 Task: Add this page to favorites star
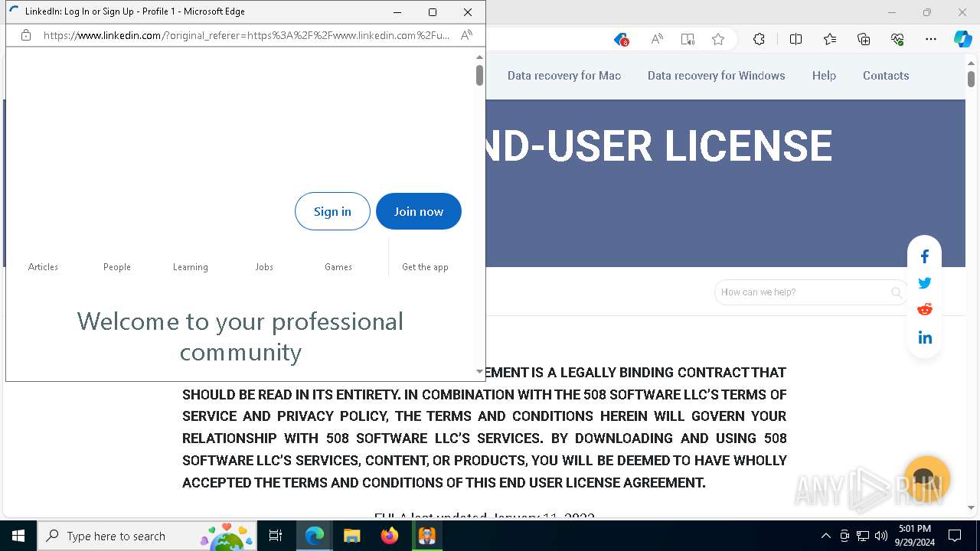coord(718,40)
